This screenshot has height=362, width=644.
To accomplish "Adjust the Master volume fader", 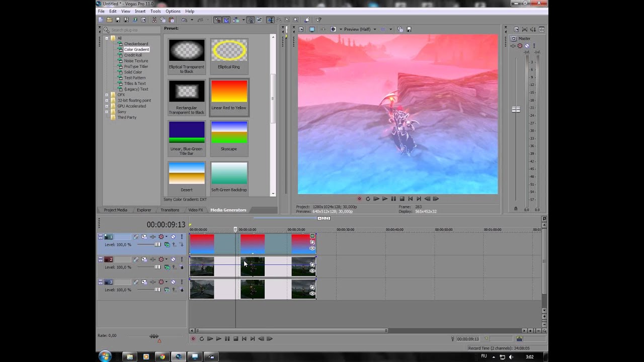I will pos(516,109).
